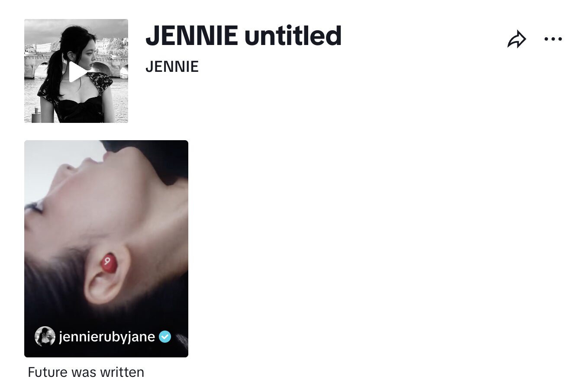The height and width of the screenshot is (392, 574).
Task: Open the three-dot more options menu
Action: pyautogui.click(x=553, y=39)
